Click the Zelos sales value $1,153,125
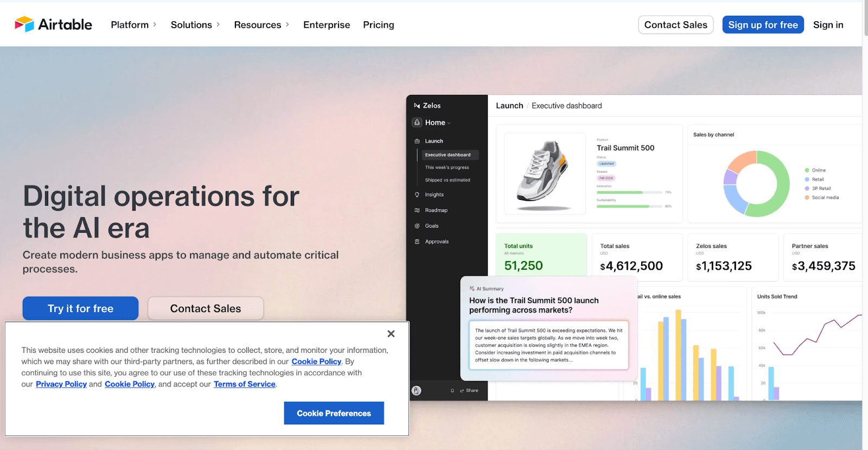This screenshot has width=868, height=450. [x=724, y=266]
